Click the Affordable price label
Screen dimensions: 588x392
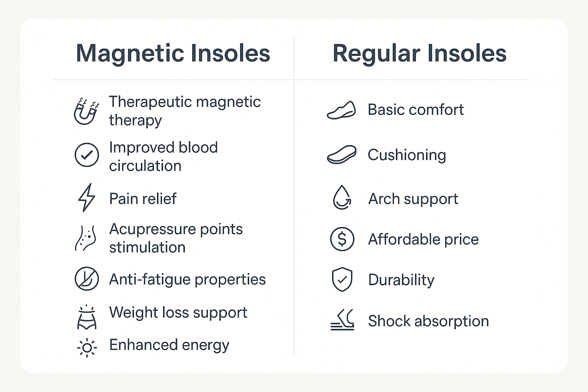(423, 239)
